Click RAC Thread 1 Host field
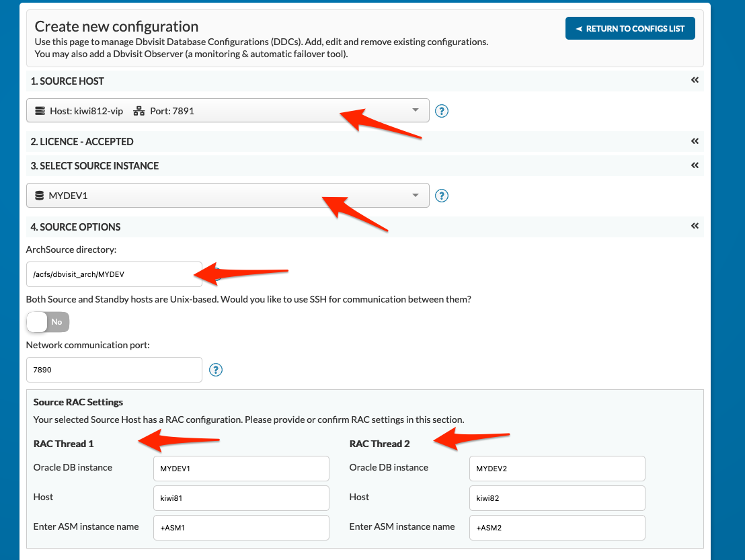 (241, 497)
